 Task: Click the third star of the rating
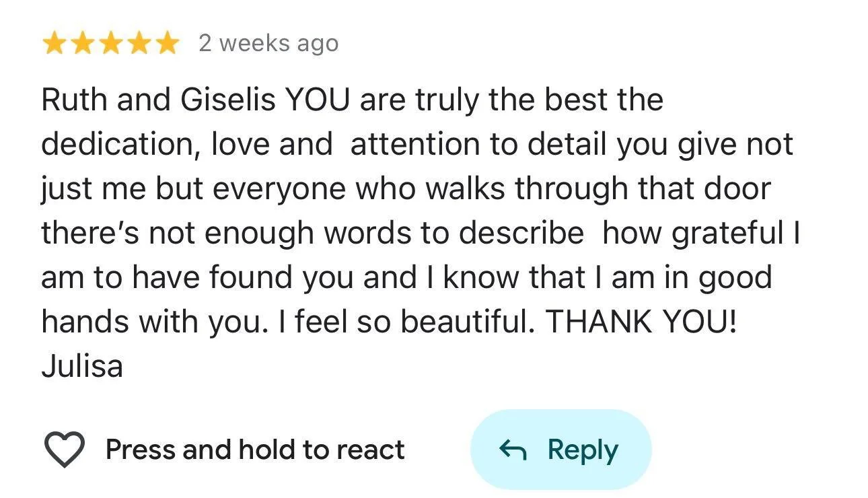pyautogui.click(x=110, y=44)
